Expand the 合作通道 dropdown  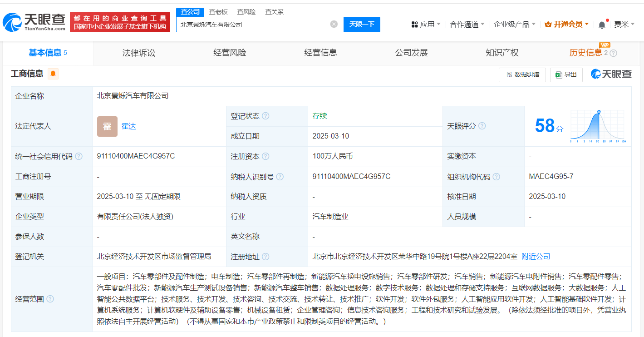(467, 24)
